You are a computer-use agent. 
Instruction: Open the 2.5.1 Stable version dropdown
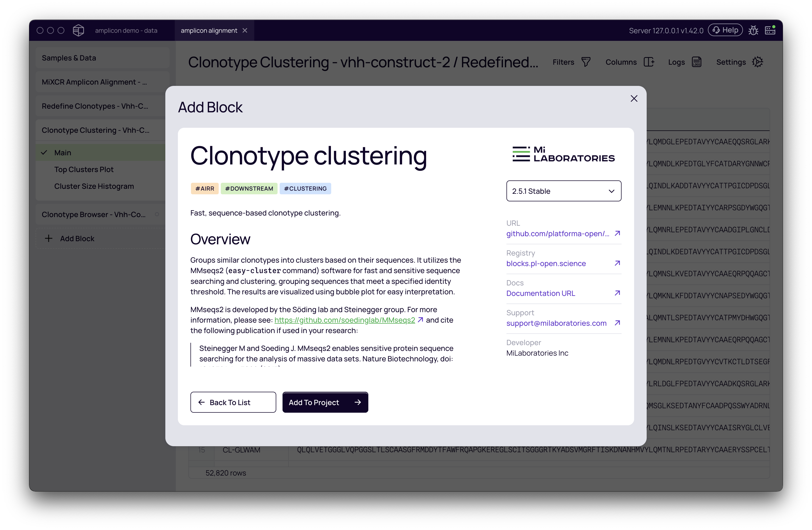point(564,191)
